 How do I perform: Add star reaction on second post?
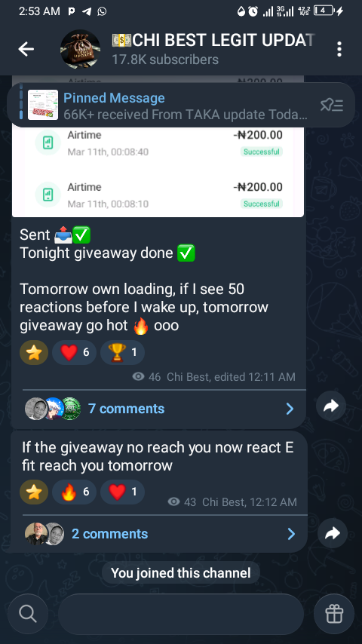click(34, 492)
